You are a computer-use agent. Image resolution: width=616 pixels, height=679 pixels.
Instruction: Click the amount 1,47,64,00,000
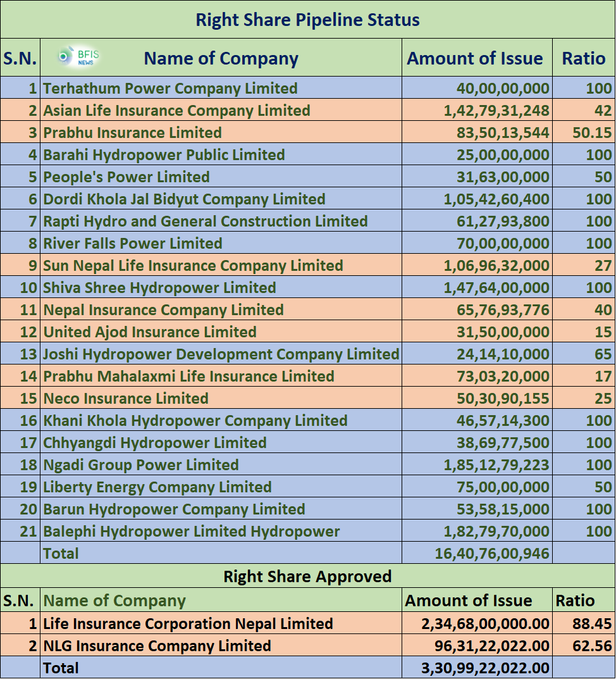click(496, 287)
